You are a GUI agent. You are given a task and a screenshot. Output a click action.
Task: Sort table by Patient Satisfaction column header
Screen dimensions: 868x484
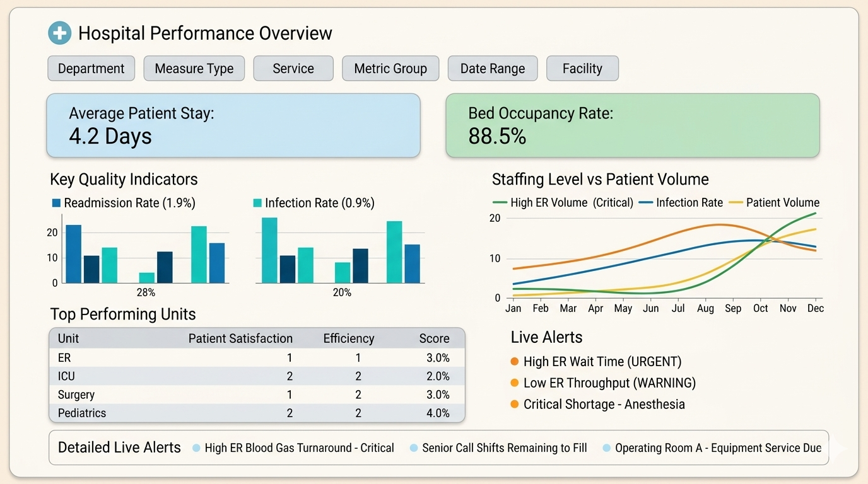pyautogui.click(x=240, y=338)
